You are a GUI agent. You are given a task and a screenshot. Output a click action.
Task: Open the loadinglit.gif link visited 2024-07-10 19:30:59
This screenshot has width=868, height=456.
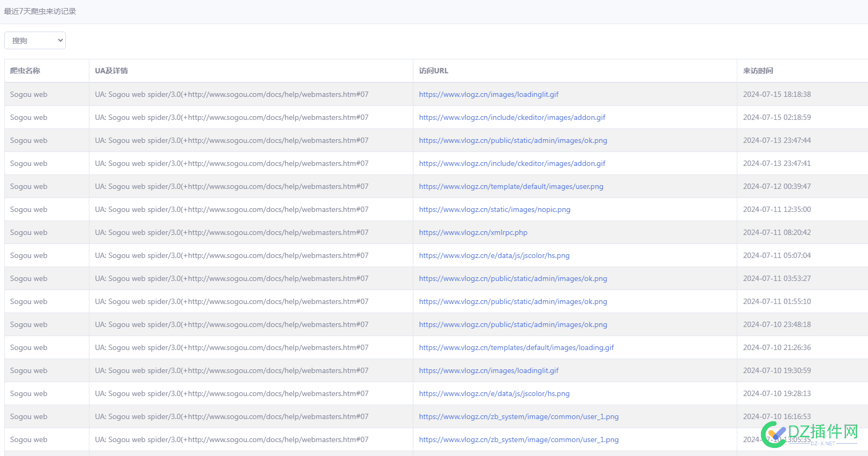[488, 370]
